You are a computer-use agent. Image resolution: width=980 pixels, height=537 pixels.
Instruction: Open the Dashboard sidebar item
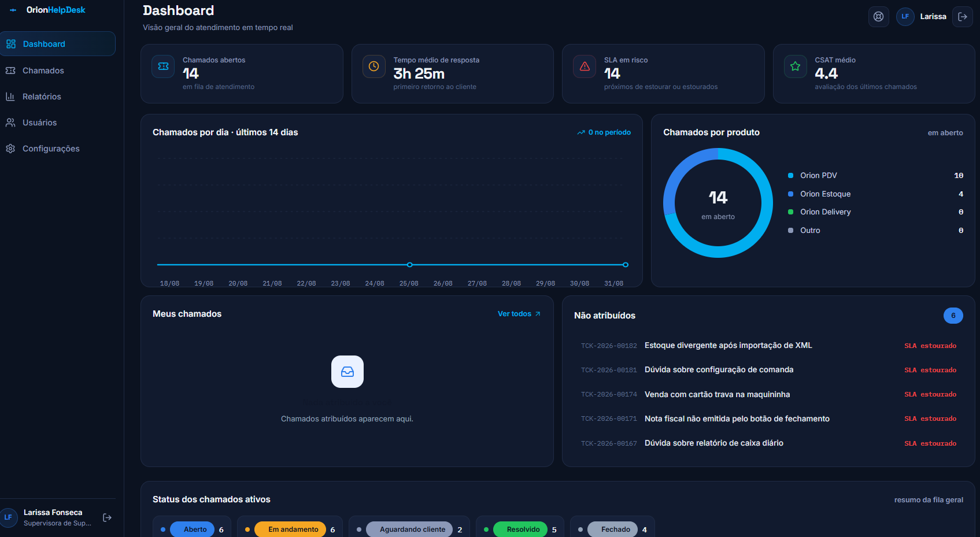click(57, 44)
